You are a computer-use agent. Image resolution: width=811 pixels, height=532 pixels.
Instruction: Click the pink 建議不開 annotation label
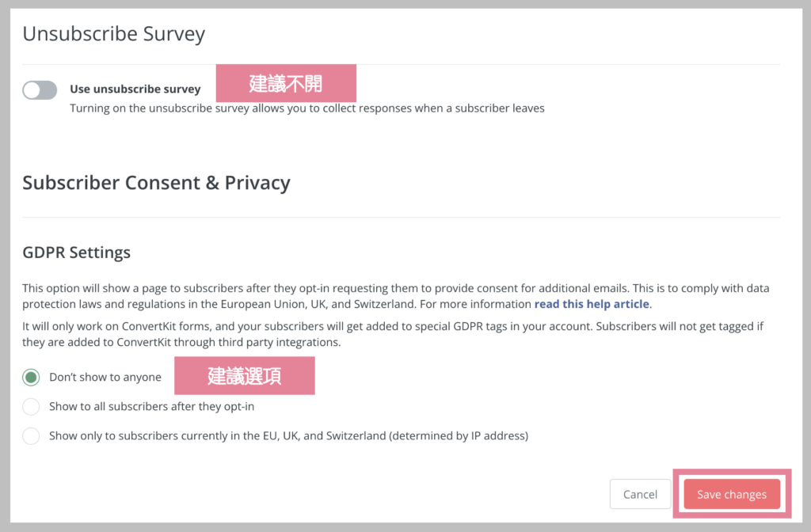(x=286, y=83)
